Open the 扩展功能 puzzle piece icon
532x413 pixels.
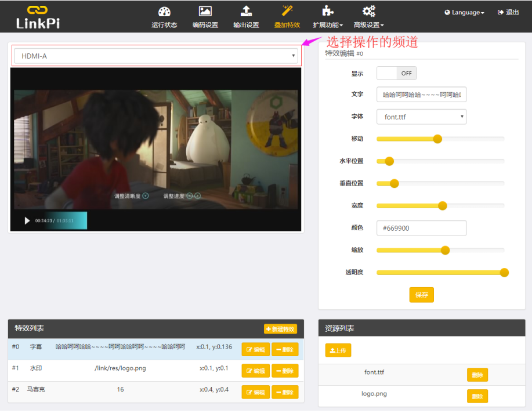pyautogui.click(x=327, y=11)
